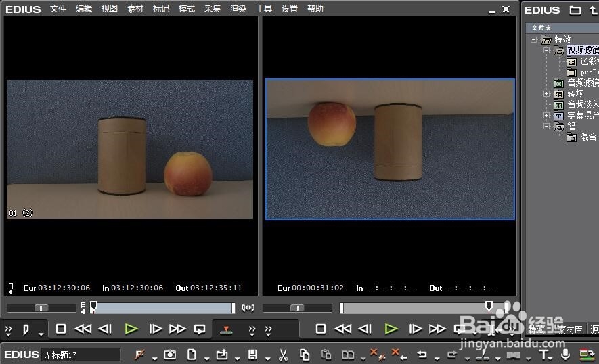Screen dimensions: 599x364
Task: Open dropdown next to open project icon
Action: 238,359
